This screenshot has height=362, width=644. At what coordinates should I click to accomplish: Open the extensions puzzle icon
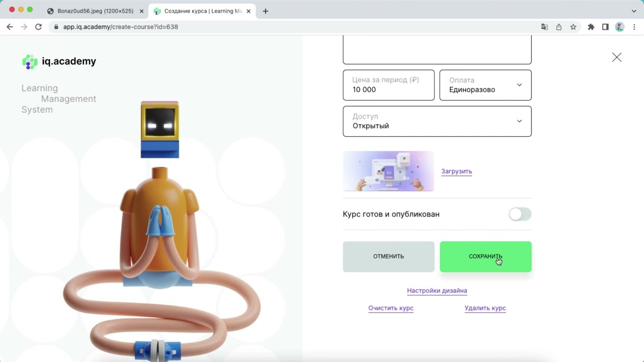591,27
